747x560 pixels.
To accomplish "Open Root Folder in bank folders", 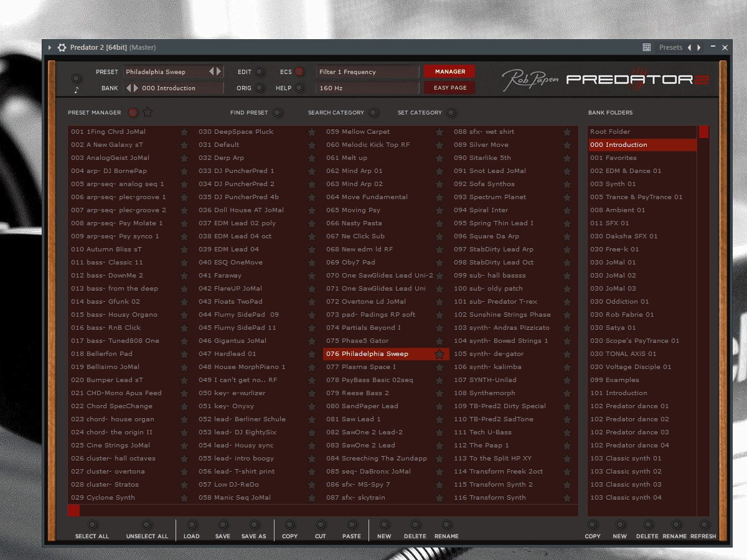I will pos(642,132).
